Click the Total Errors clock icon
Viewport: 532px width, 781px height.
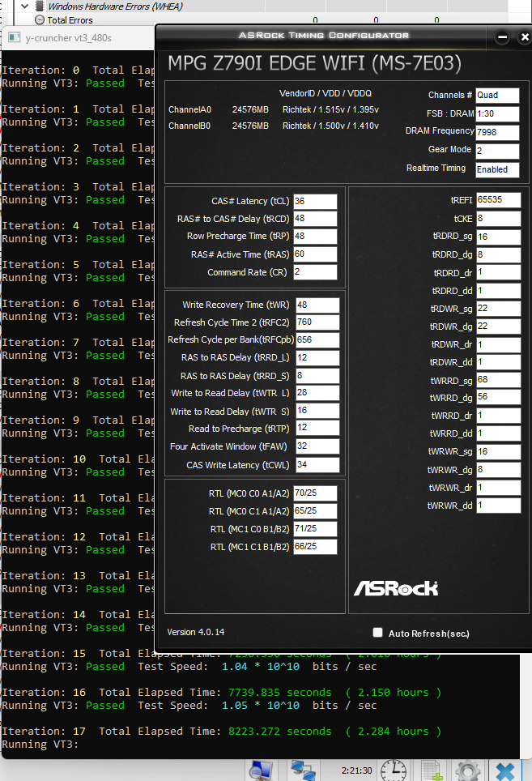pyautogui.click(x=40, y=20)
